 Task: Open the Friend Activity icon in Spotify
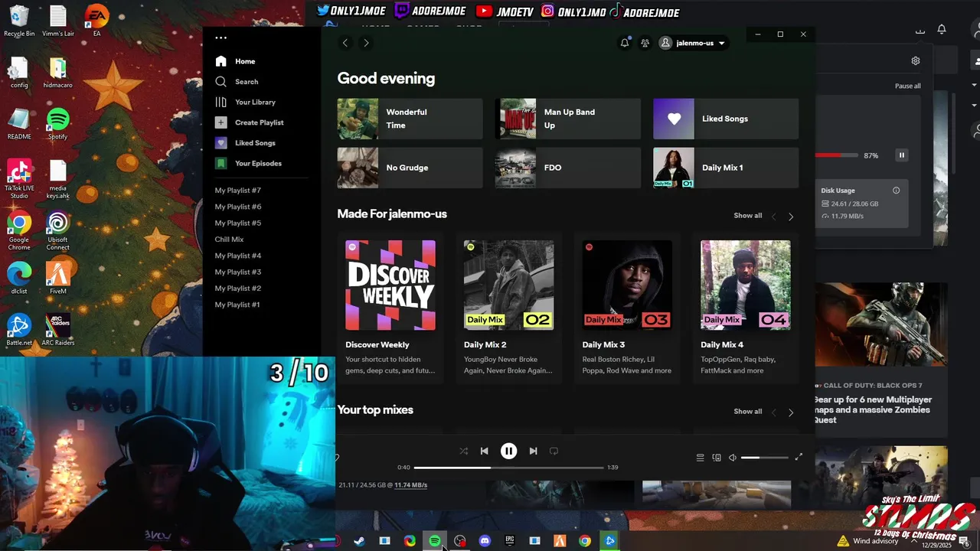(645, 43)
